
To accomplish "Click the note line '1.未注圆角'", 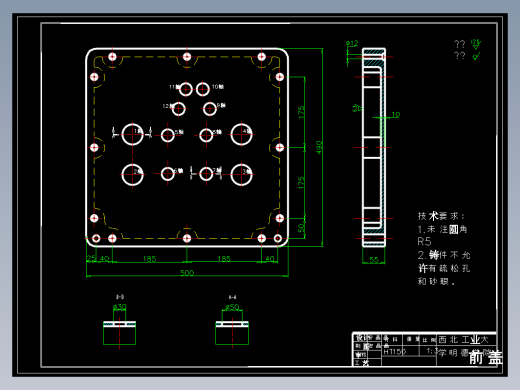I will [x=442, y=229].
